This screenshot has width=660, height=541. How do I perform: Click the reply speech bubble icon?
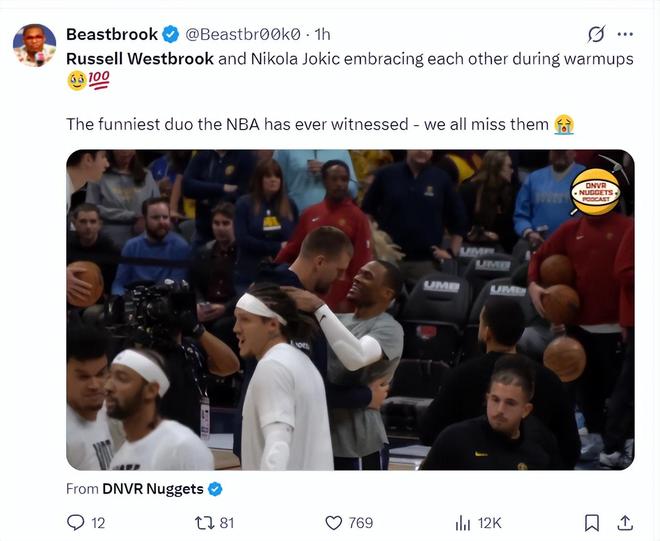pyautogui.click(x=76, y=523)
